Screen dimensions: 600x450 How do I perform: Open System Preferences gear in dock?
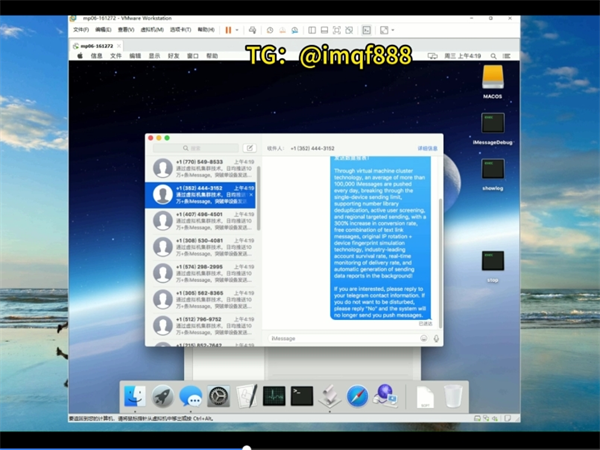pos(219,396)
